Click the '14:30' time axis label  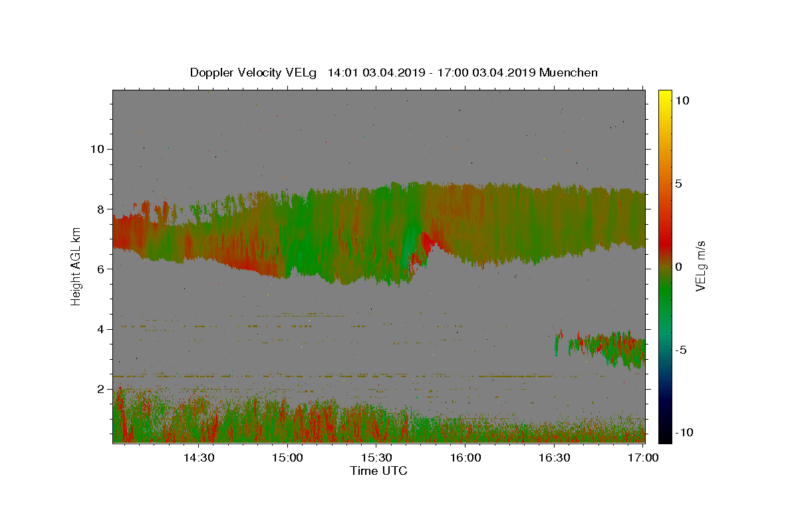point(199,458)
